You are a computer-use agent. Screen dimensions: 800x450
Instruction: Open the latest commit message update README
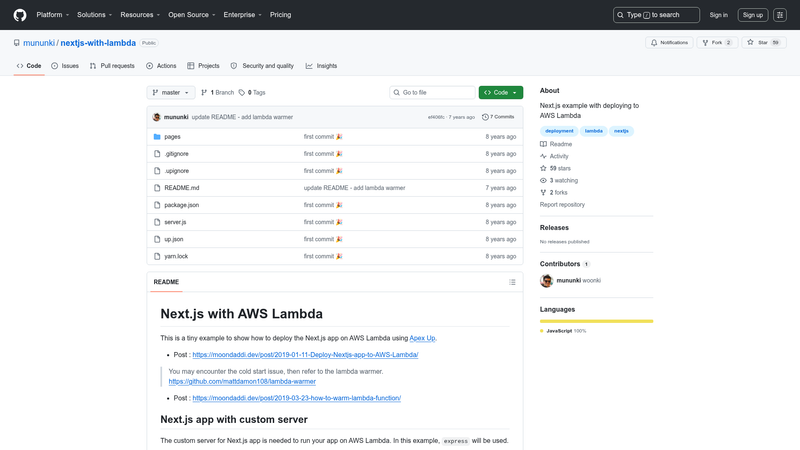click(242, 117)
